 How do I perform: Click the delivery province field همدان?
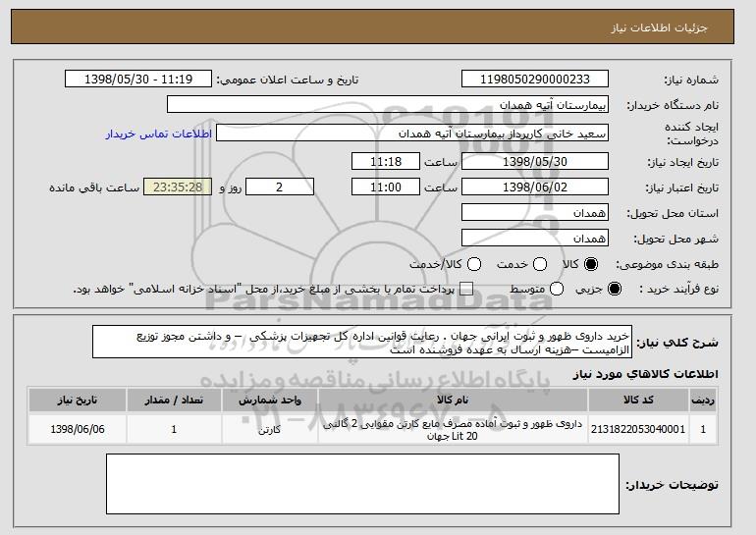(x=535, y=213)
